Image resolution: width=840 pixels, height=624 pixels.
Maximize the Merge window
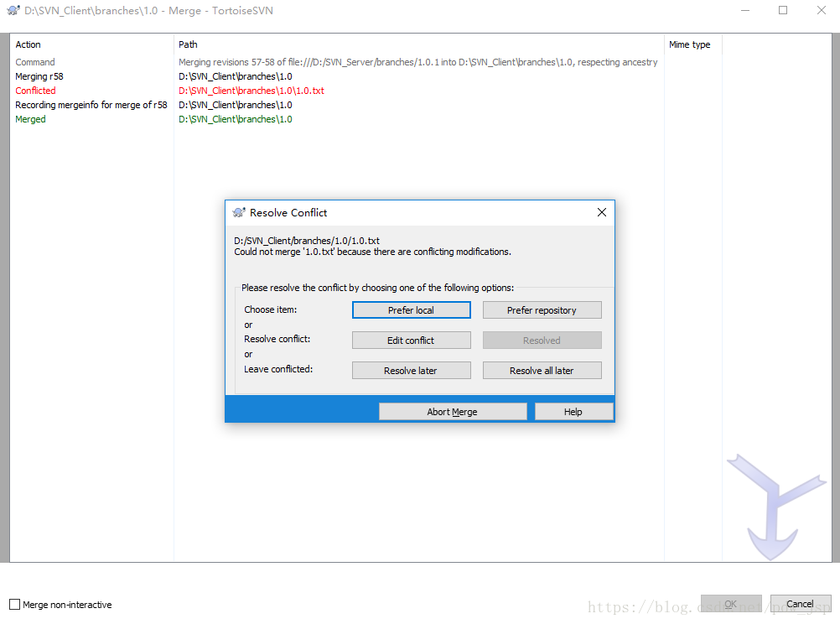pos(783,10)
